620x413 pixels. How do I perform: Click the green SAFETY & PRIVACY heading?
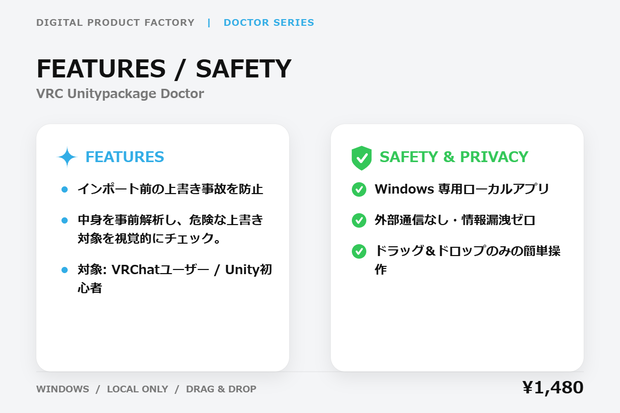point(454,157)
